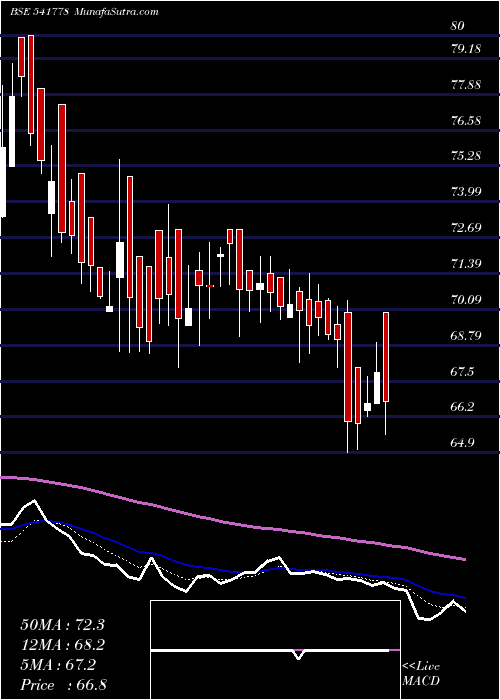
Task: Click the 70.09 price axis label
Action: click(466, 300)
